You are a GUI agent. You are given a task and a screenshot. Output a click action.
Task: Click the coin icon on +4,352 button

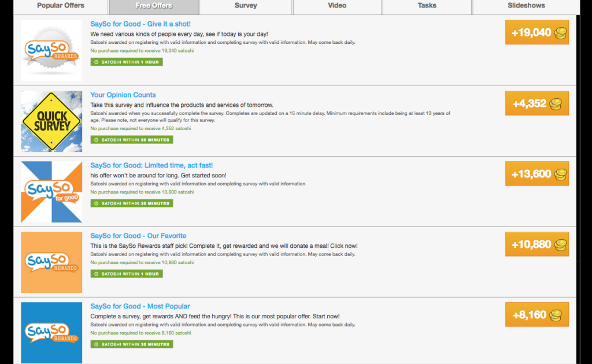pos(556,104)
